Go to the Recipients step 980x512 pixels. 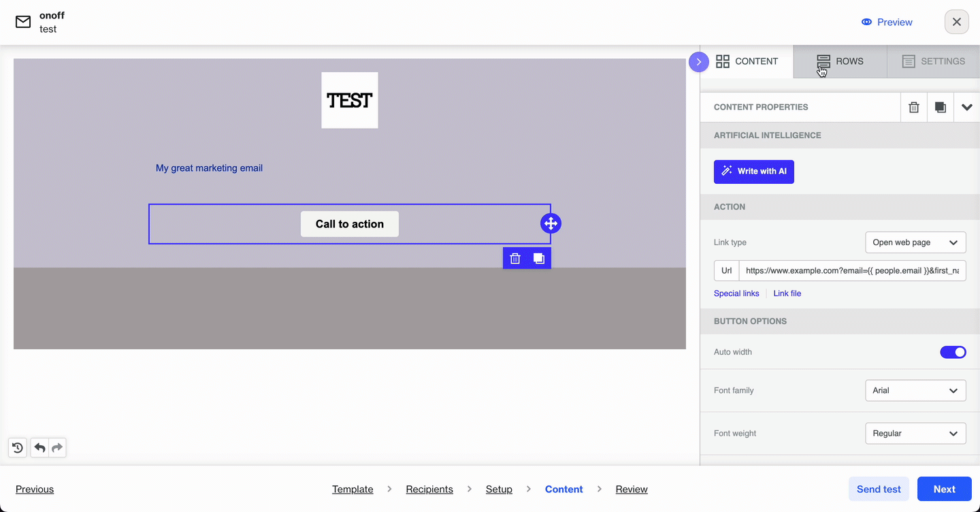tap(429, 489)
